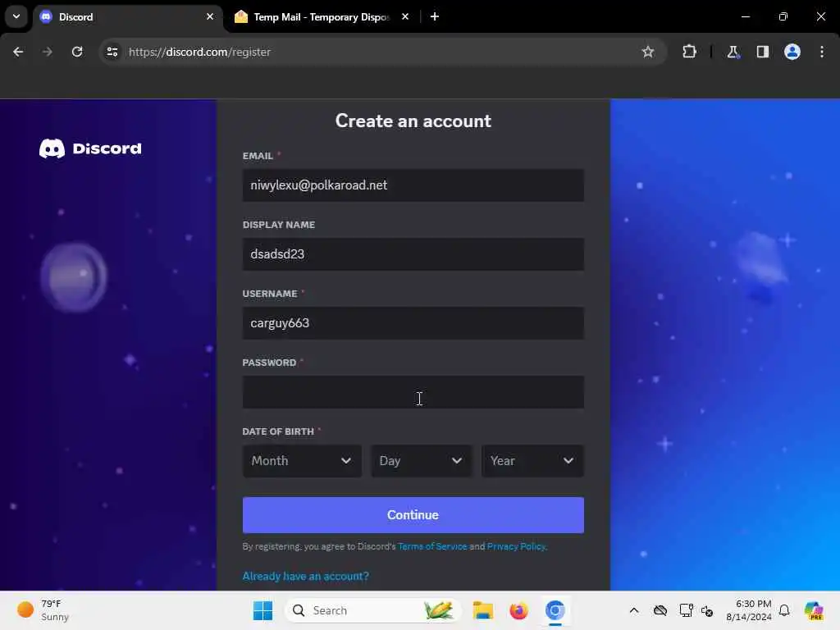Open the Terms of Service link
The width and height of the screenshot is (840, 630).
[432, 546]
